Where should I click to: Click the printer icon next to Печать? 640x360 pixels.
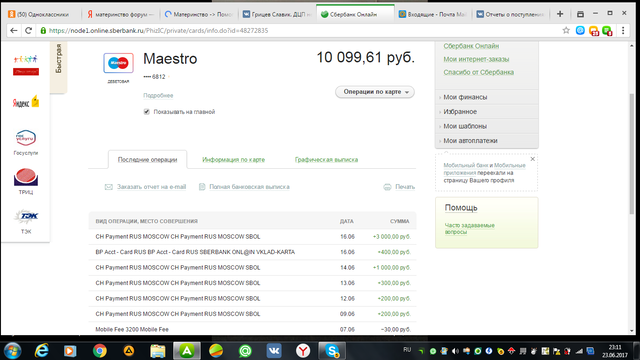click(387, 187)
